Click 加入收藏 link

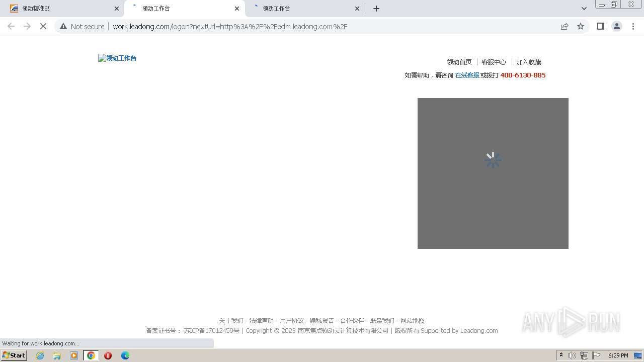click(529, 62)
